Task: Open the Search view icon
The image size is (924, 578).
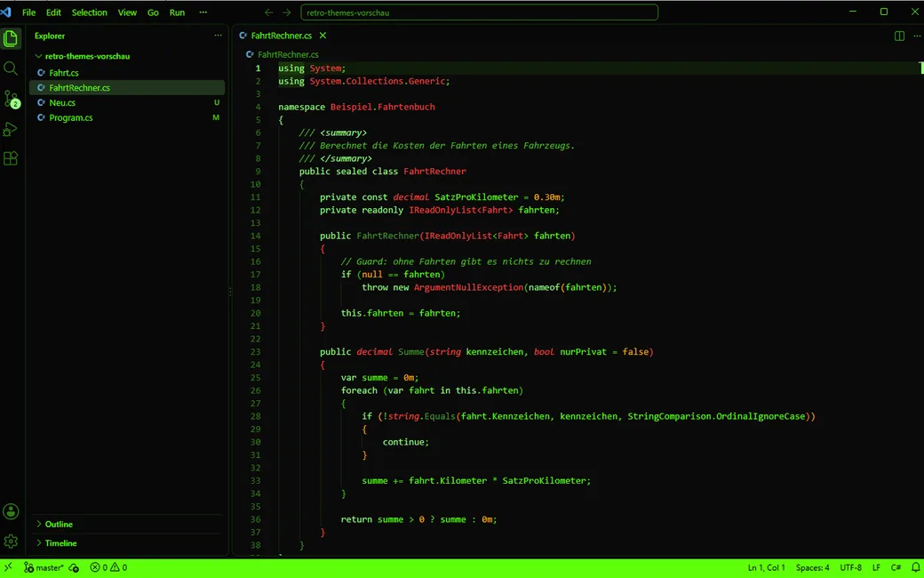Action: pyautogui.click(x=11, y=68)
